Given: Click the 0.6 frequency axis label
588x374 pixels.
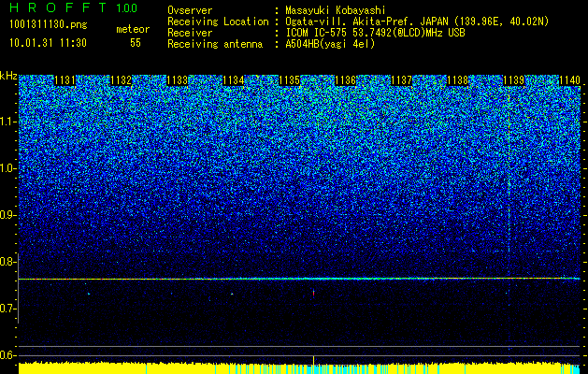Looking at the screenshot, I should point(8,355).
